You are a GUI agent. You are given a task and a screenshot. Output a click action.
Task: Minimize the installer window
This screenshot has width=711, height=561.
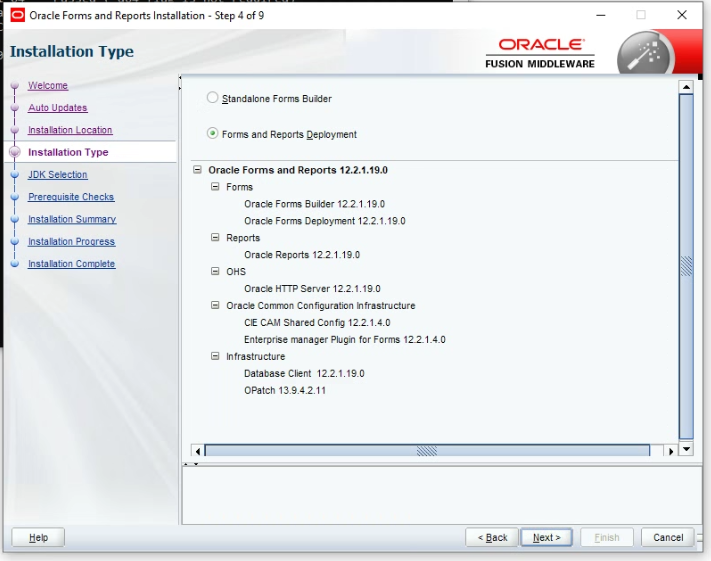[x=601, y=15]
